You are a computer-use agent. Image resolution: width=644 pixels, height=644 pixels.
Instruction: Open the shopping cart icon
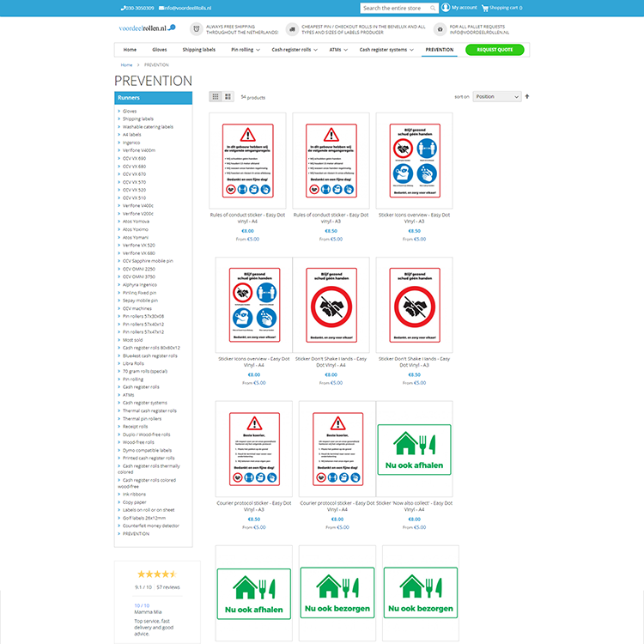[484, 8]
